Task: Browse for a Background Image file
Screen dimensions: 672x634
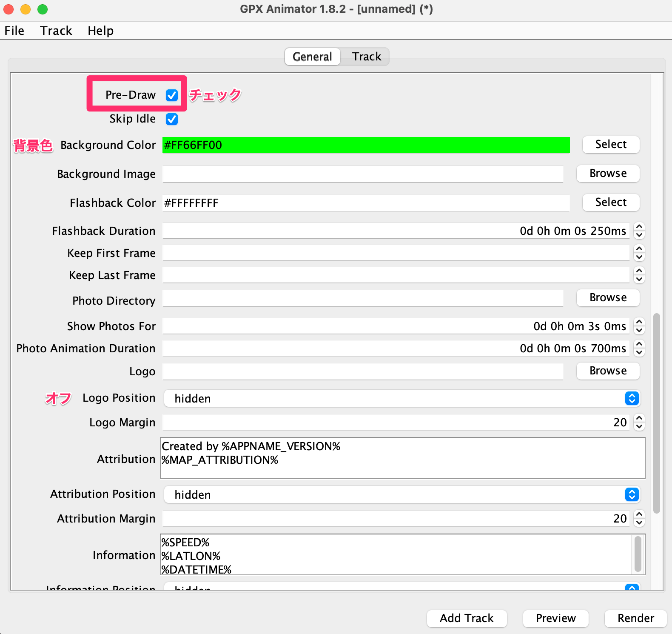Action: click(x=608, y=174)
